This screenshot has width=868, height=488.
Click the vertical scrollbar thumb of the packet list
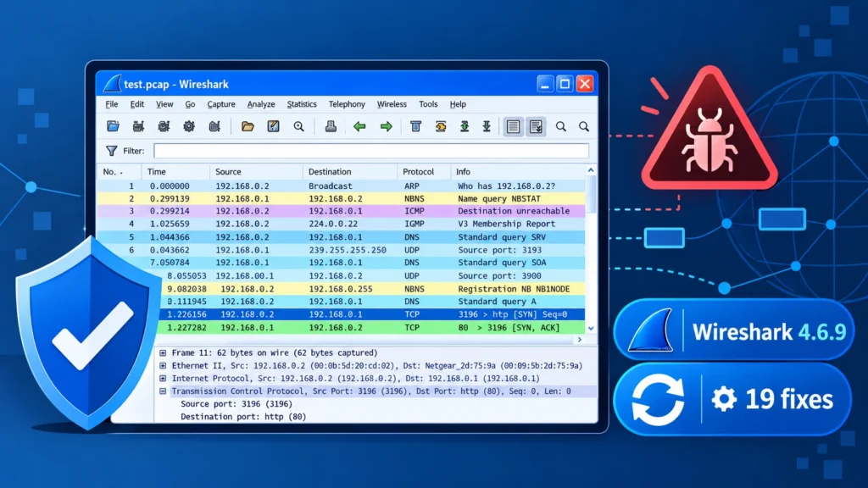point(591,194)
